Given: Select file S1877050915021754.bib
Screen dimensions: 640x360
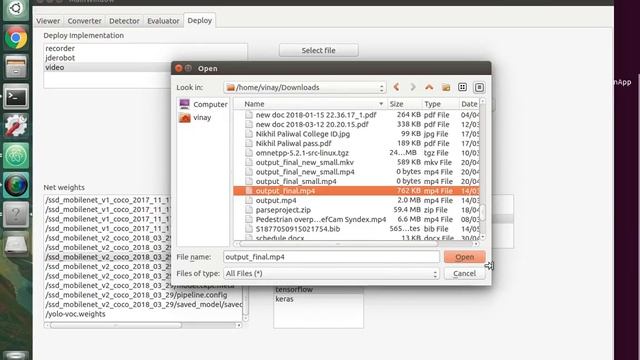Looking at the screenshot, I should (x=356, y=229).
